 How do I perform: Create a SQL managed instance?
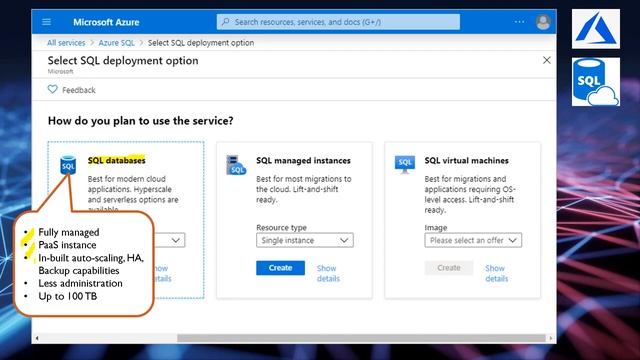[280, 268]
